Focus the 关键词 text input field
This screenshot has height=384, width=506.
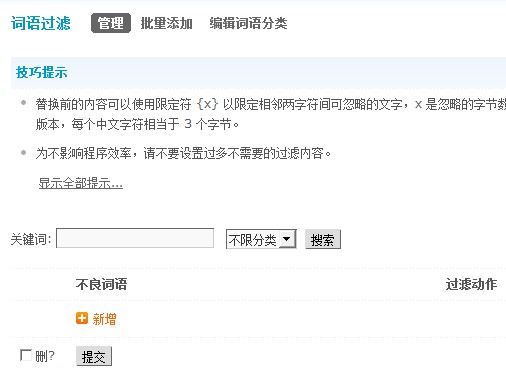click(x=135, y=238)
